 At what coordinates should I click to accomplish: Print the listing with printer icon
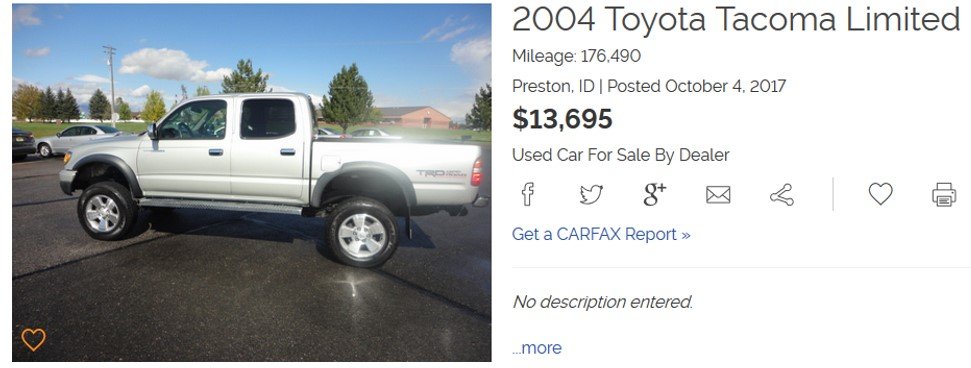click(x=944, y=195)
